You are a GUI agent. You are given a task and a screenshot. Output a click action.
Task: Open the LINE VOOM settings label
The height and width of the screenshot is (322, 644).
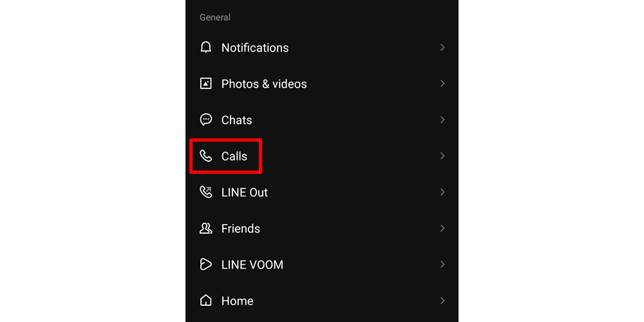(252, 265)
